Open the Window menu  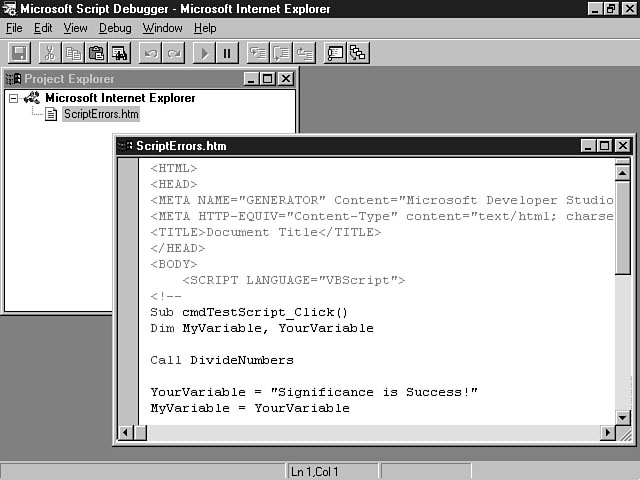pos(162,28)
